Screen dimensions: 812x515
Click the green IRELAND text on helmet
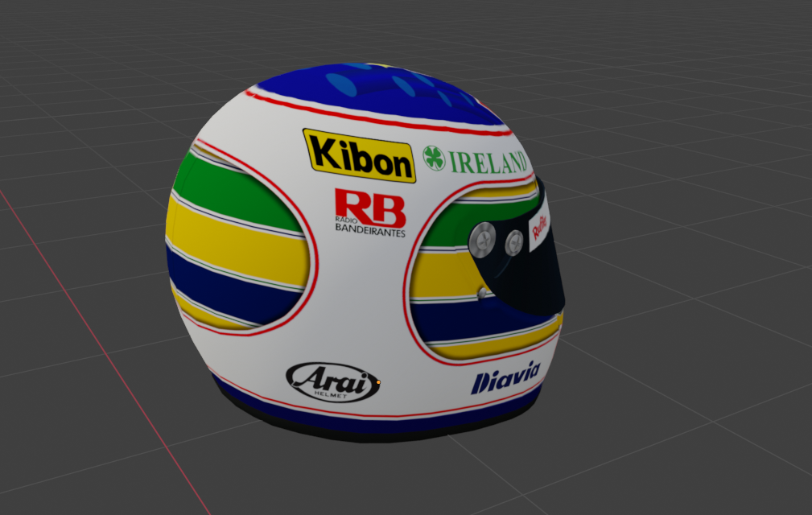pos(488,162)
